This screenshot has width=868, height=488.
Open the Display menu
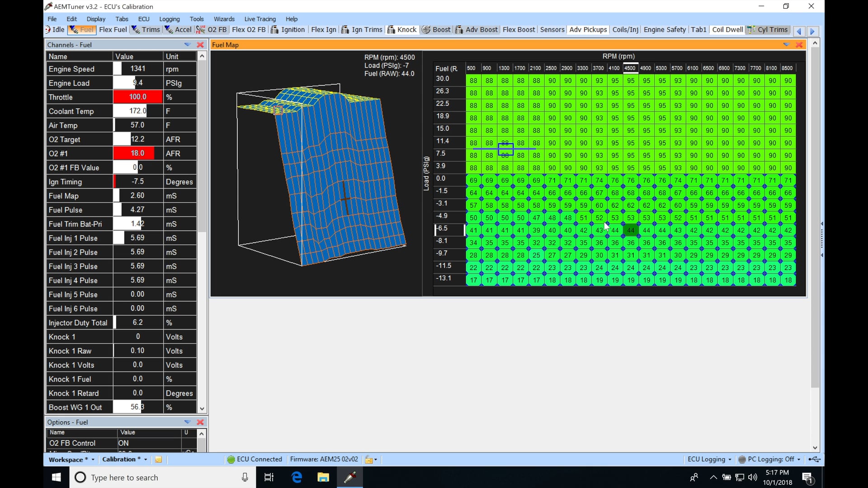coord(96,19)
